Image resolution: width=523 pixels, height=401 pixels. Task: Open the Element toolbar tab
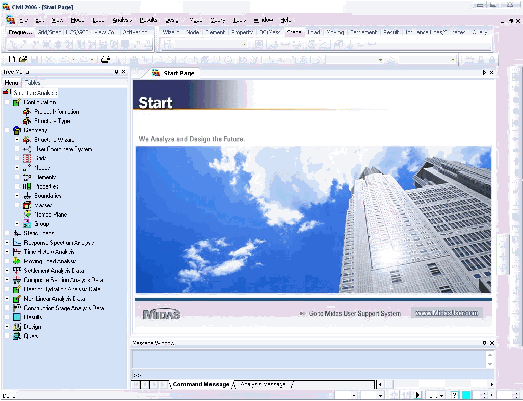(x=215, y=32)
